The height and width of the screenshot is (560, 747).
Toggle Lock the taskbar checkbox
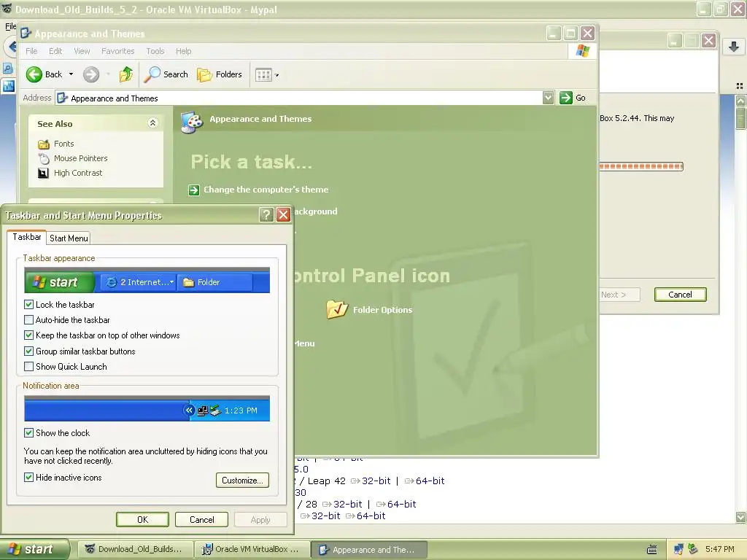pyautogui.click(x=28, y=304)
